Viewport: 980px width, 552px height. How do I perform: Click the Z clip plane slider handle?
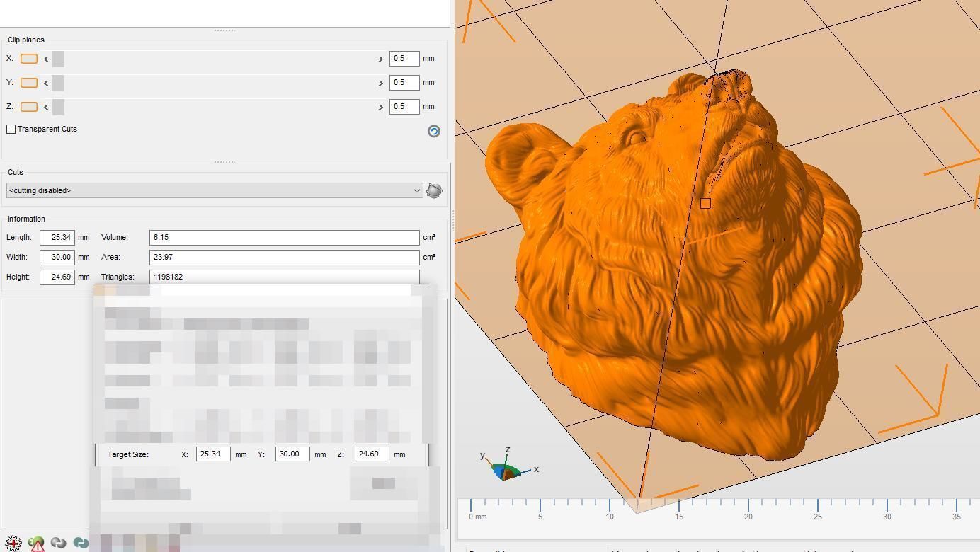[x=58, y=107]
